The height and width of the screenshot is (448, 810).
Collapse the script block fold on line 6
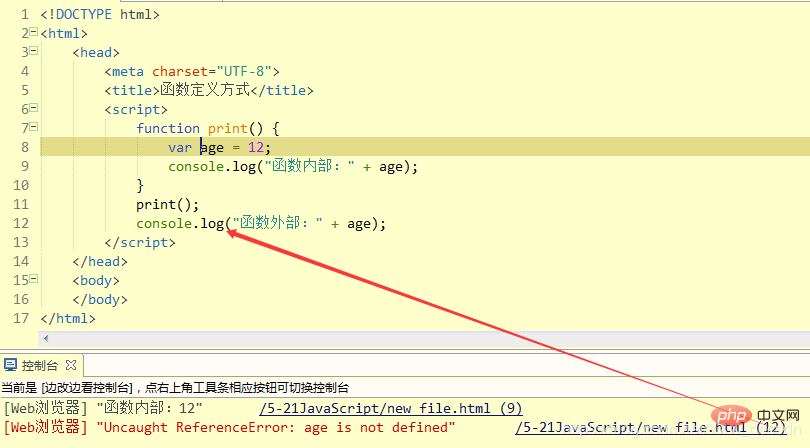(33, 110)
